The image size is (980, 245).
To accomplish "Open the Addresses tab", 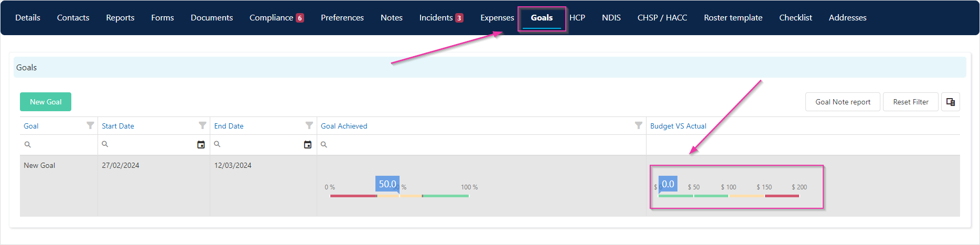I will (847, 18).
